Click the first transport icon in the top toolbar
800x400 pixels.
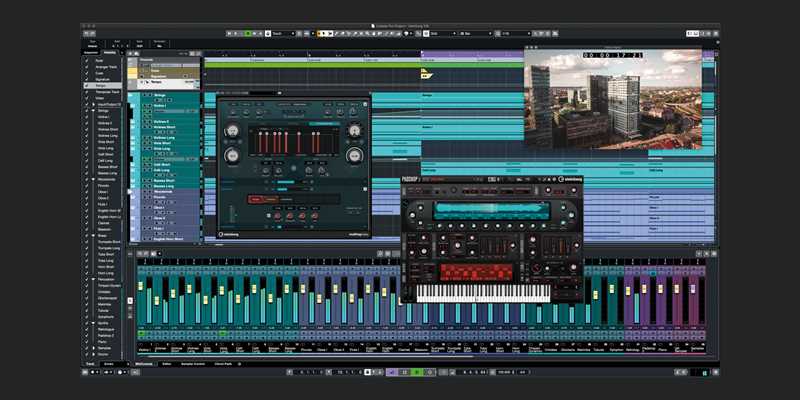(230, 34)
